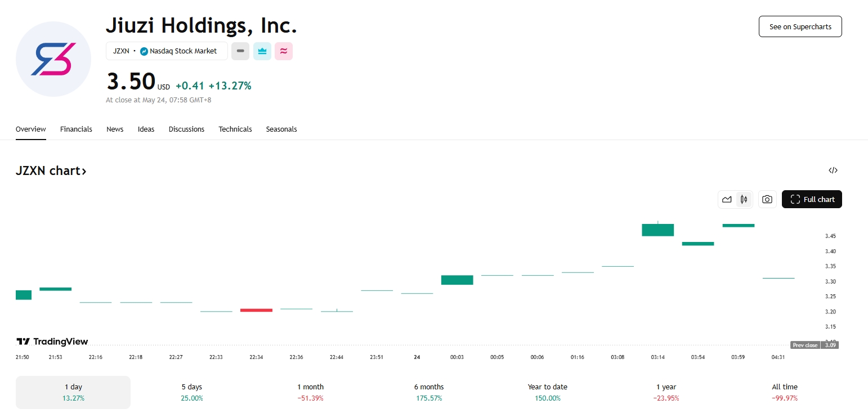
Task: Click the blue crown badge icon
Action: tap(262, 51)
